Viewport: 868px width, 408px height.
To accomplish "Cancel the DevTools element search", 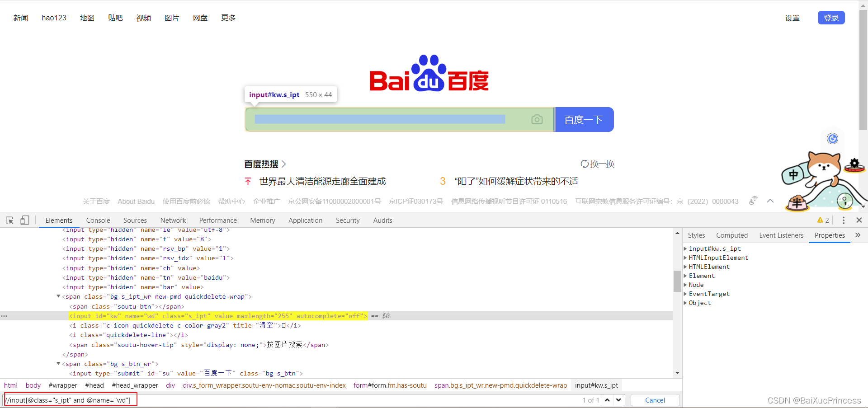I will (x=655, y=400).
